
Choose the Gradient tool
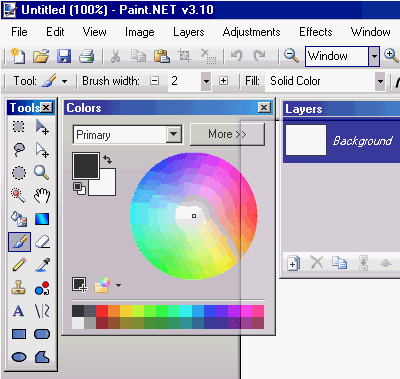click(42, 219)
